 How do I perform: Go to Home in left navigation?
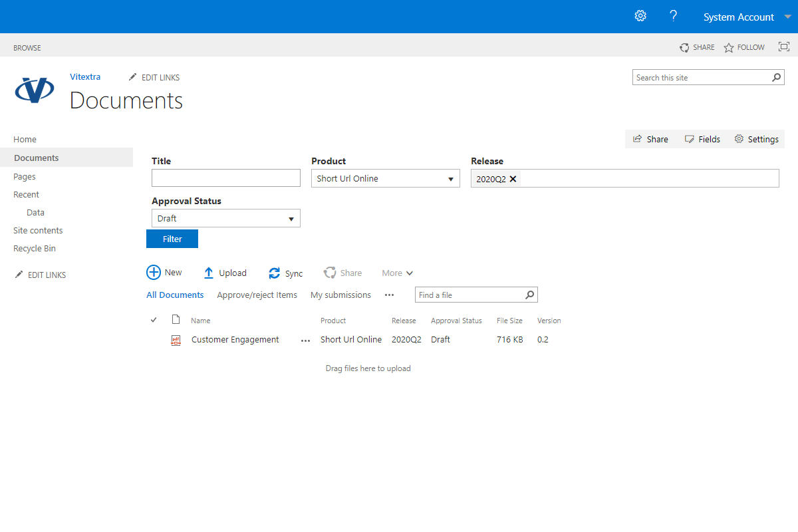[25, 139]
